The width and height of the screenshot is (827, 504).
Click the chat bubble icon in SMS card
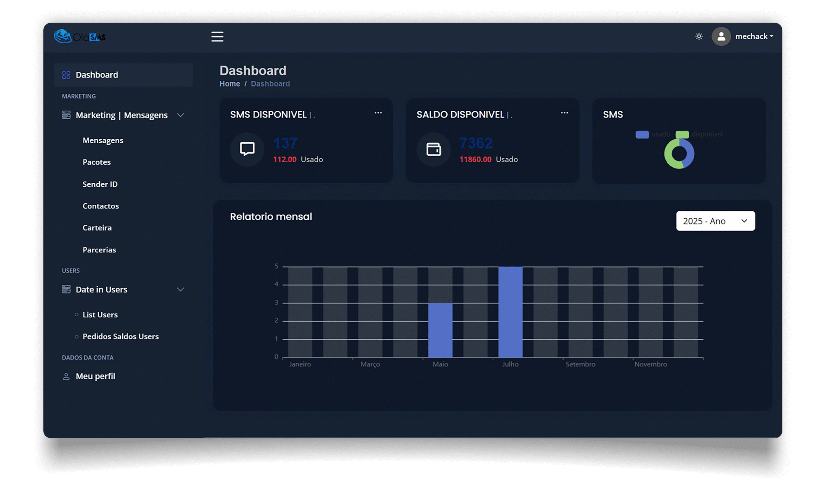(247, 149)
